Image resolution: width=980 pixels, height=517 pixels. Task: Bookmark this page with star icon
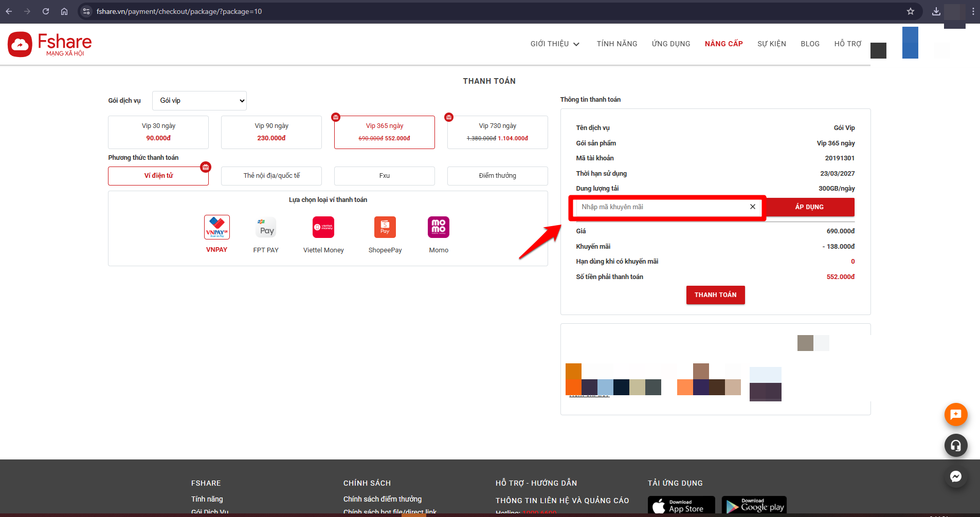point(911,11)
